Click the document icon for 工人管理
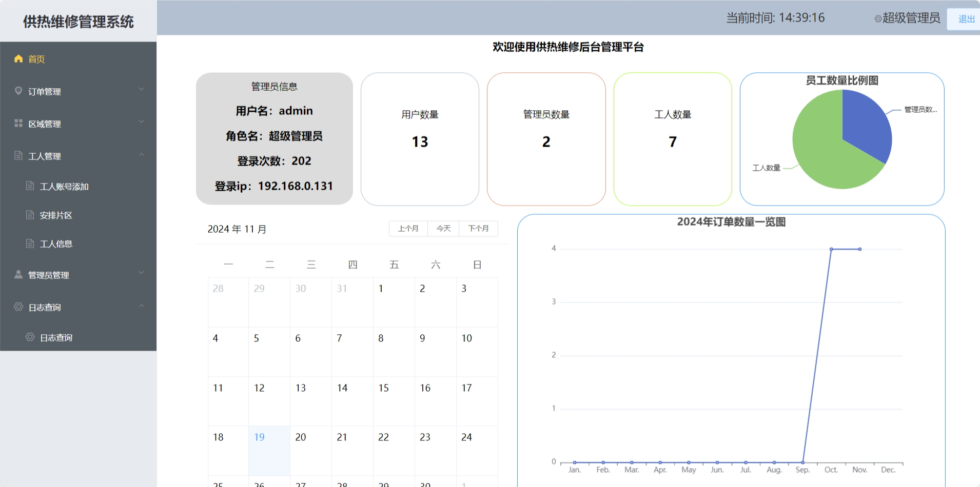 coord(18,155)
